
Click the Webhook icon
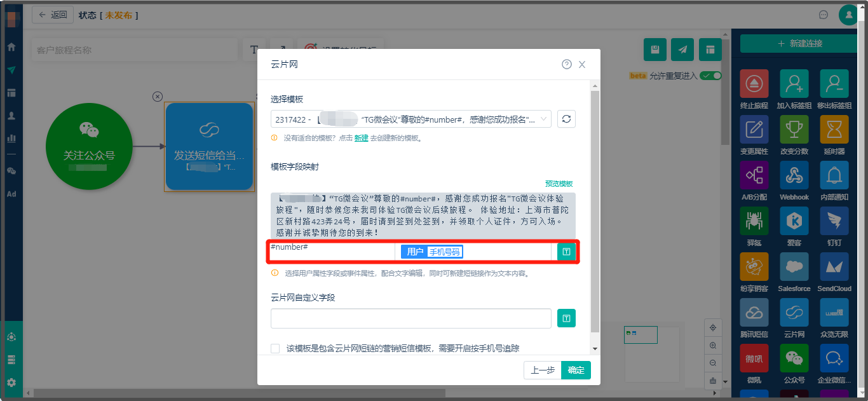tap(794, 175)
